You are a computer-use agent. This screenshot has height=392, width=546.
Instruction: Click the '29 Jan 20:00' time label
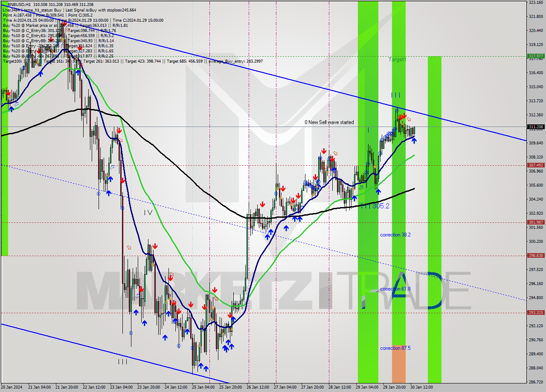pos(395,387)
